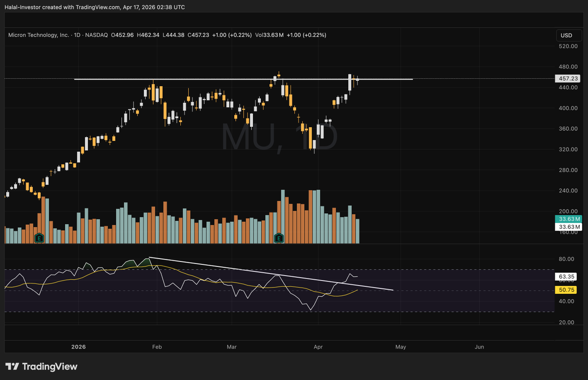
Task: Click the 400.00 price axis label
Action: 567,108
